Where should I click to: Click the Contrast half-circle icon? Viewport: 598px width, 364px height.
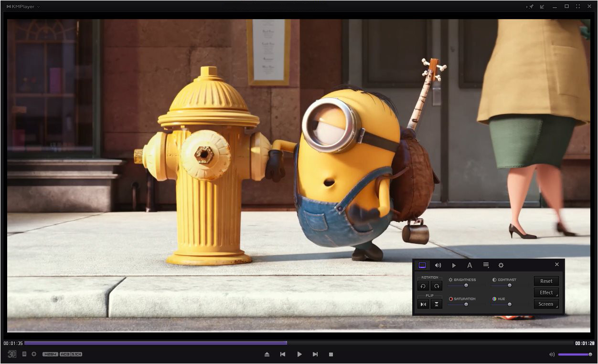(x=494, y=280)
